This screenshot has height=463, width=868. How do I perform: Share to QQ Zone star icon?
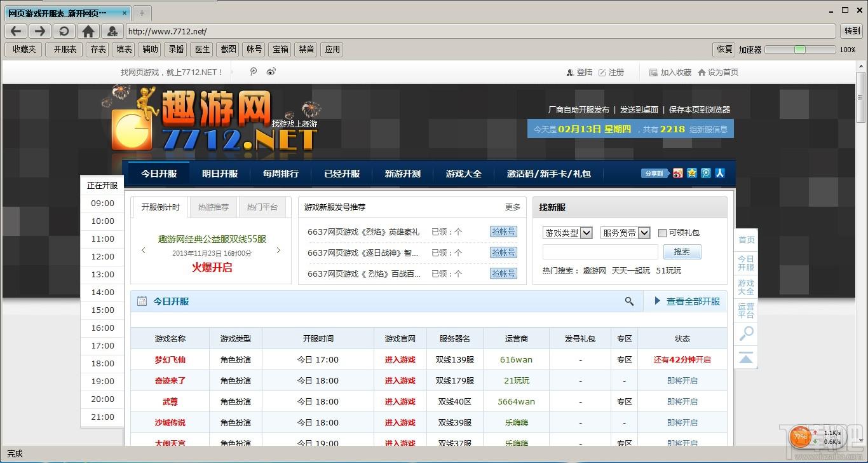[x=692, y=173]
